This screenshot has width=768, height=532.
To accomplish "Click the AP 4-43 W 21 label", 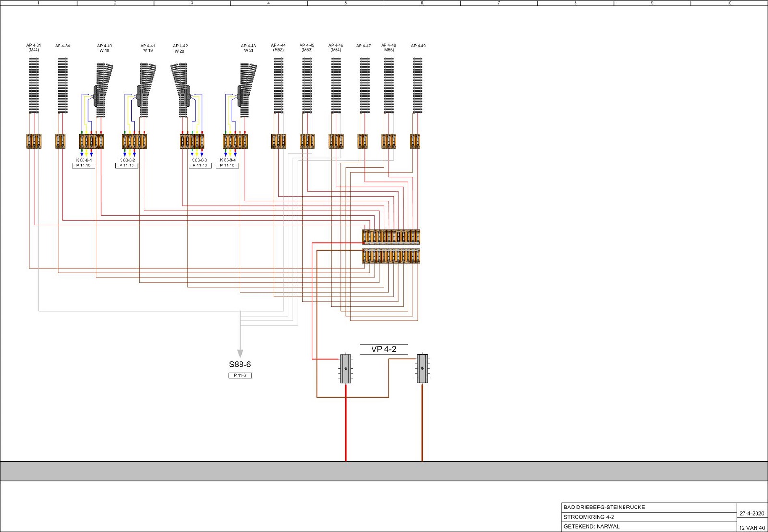I will point(249,48).
